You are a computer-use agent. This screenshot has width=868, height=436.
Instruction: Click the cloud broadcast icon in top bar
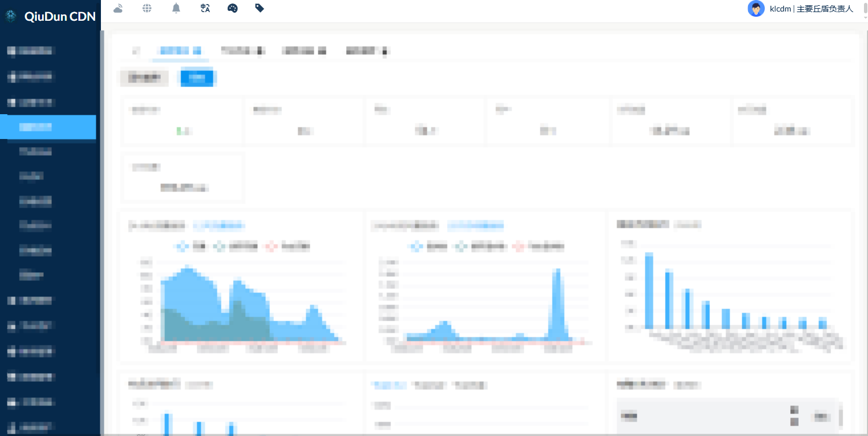point(118,8)
